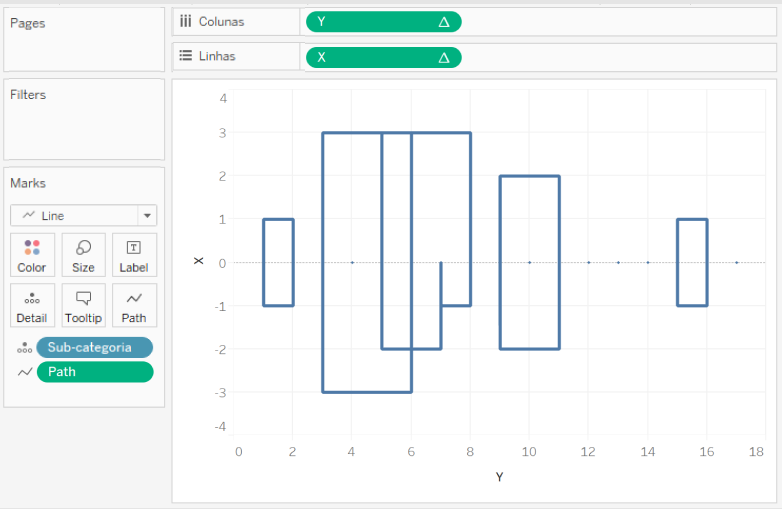
Task: Click the Colunas shelf icon
Action: (x=186, y=21)
